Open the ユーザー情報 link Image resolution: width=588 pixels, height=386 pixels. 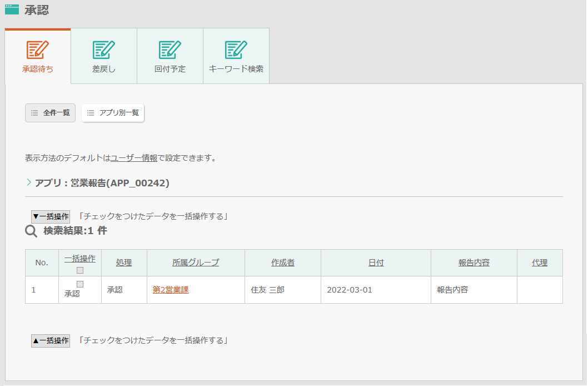click(x=134, y=158)
